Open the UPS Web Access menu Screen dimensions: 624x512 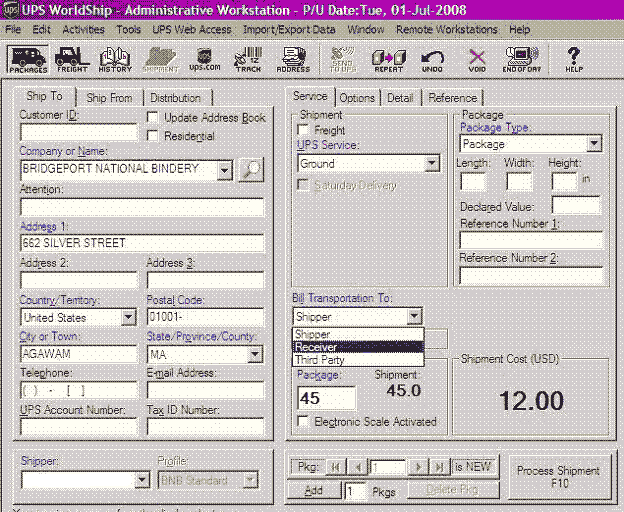tap(192, 29)
